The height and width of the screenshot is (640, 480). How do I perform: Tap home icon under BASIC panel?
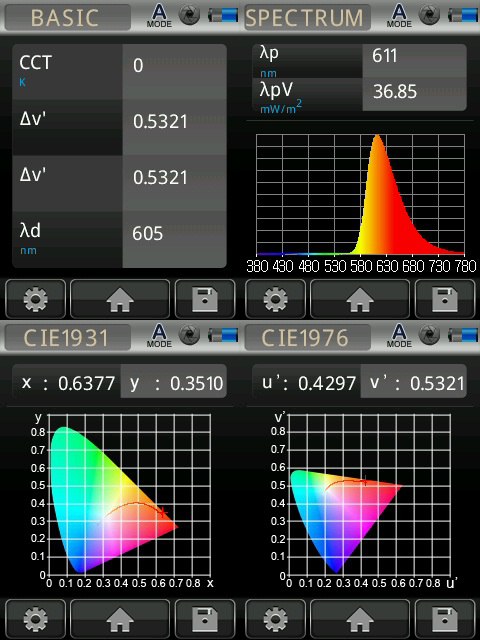pyautogui.click(x=120, y=299)
